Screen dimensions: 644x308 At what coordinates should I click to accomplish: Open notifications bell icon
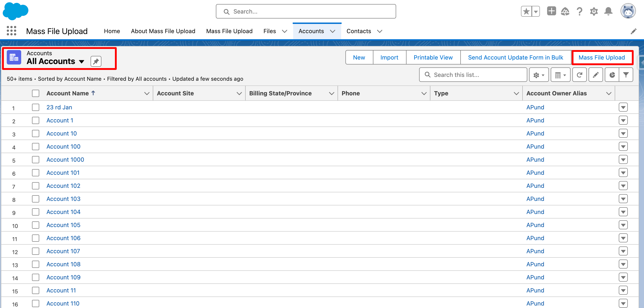(x=608, y=11)
